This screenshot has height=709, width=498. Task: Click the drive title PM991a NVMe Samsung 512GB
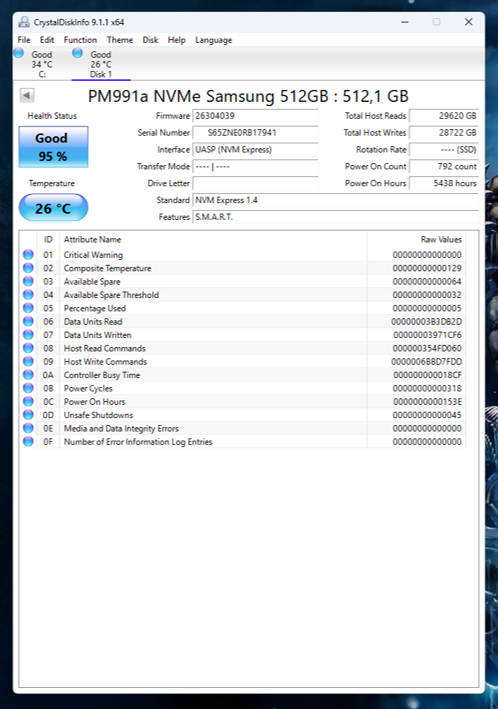pos(248,96)
